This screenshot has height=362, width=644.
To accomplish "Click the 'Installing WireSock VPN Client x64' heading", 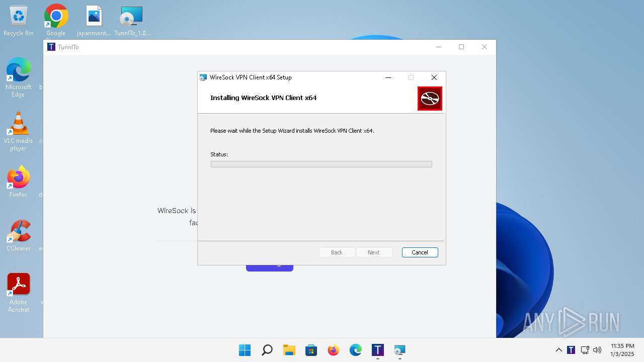I will [264, 98].
